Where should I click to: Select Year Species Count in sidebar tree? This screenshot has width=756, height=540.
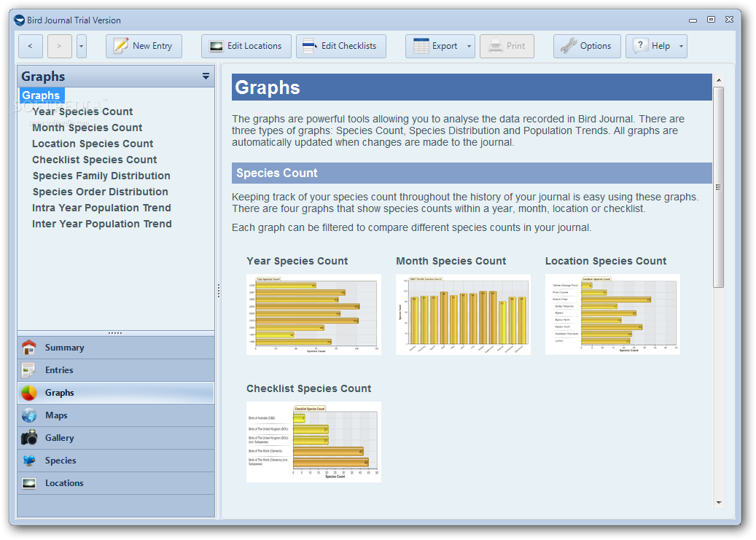[82, 111]
